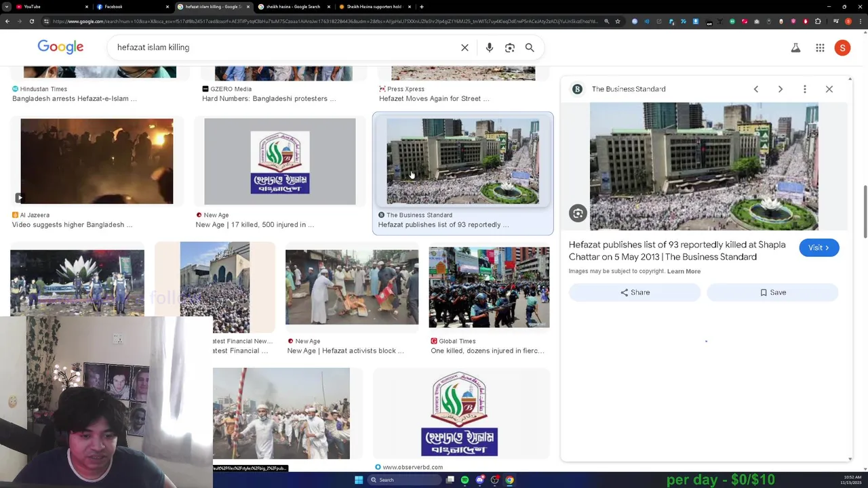Image resolution: width=868 pixels, height=488 pixels.
Task: Show the previous image in the preview panel
Action: [756, 89]
